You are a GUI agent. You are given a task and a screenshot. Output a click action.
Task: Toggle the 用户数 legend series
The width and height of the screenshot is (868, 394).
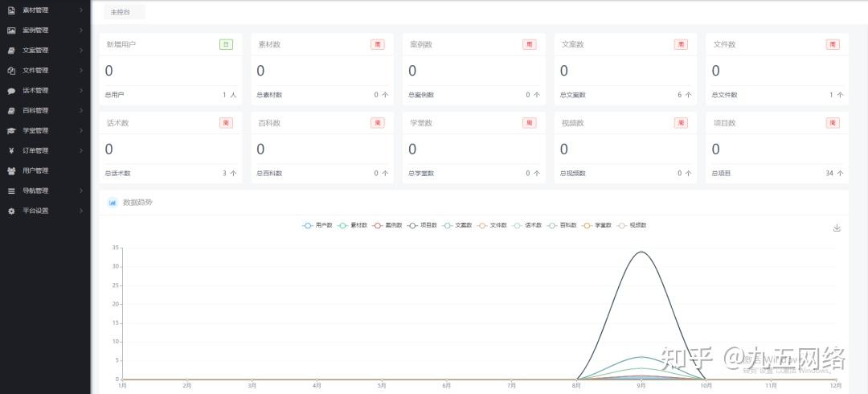[x=317, y=225]
